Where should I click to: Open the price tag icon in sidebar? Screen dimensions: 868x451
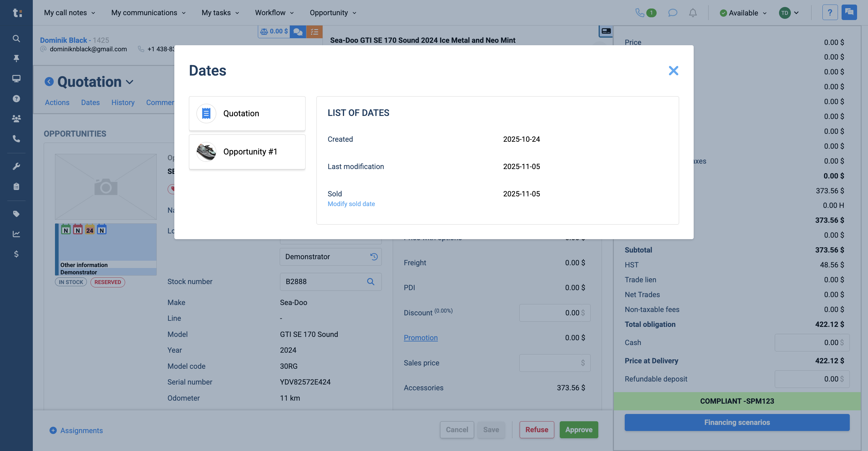16,214
